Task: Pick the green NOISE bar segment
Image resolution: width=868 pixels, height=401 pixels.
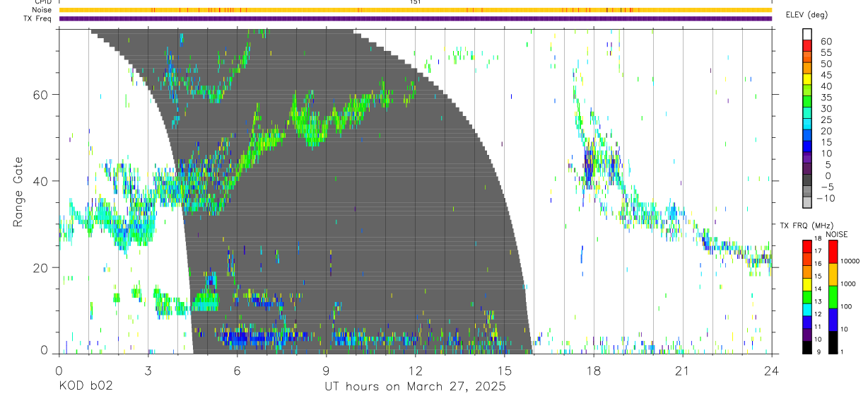Action: [832, 296]
